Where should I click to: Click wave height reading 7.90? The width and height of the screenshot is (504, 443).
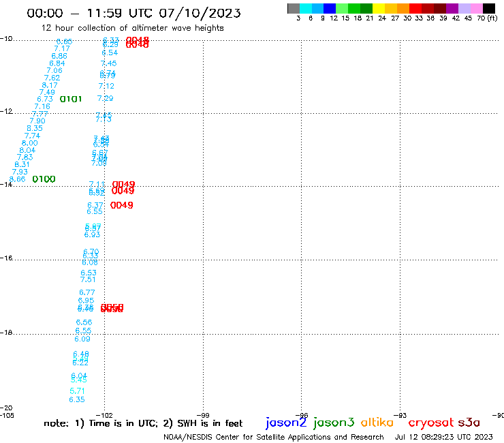point(37,121)
